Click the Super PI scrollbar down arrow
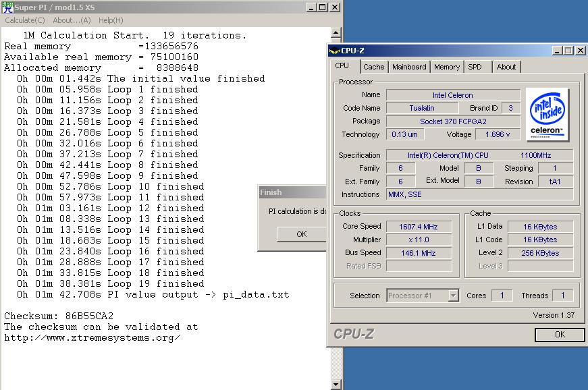 pyautogui.click(x=336, y=385)
